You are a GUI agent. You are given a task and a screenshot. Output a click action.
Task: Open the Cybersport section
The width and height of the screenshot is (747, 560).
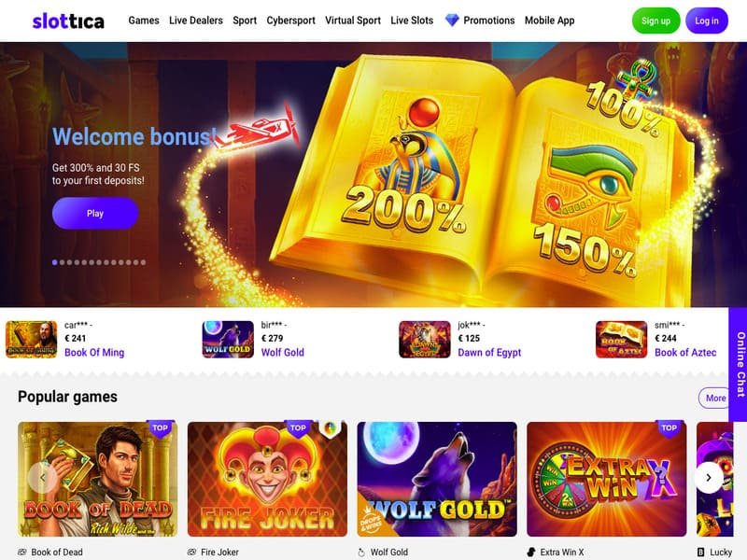290,21
